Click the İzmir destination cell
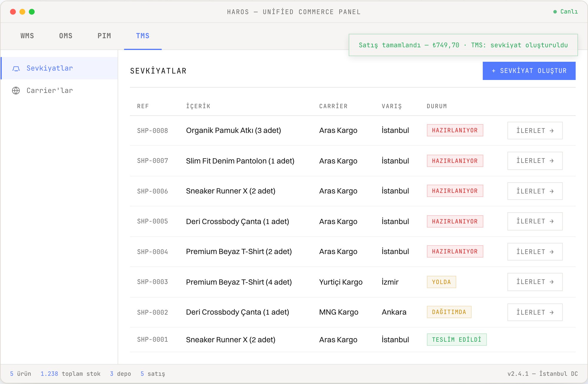 point(390,282)
